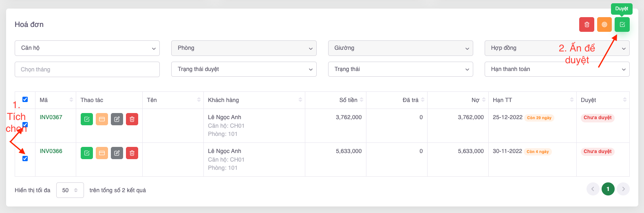644x213 pixels.
Task: Open the Hạn thanh toán dropdown
Action: click(557, 69)
